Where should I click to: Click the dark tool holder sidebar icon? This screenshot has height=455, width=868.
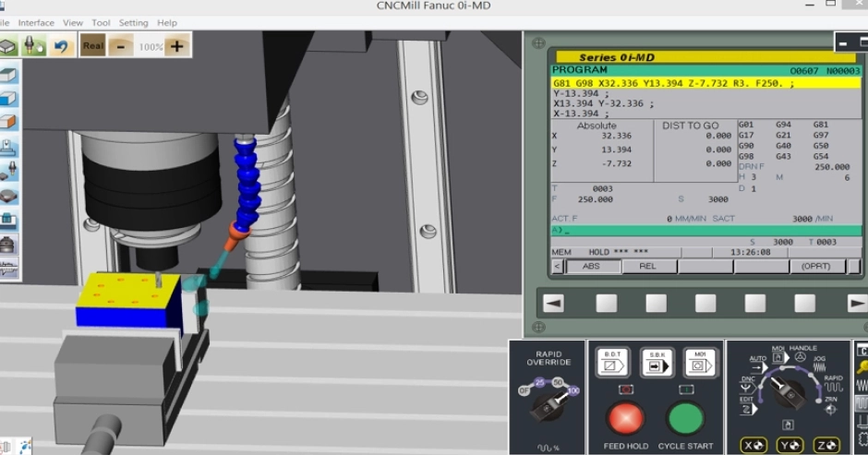click(8, 244)
